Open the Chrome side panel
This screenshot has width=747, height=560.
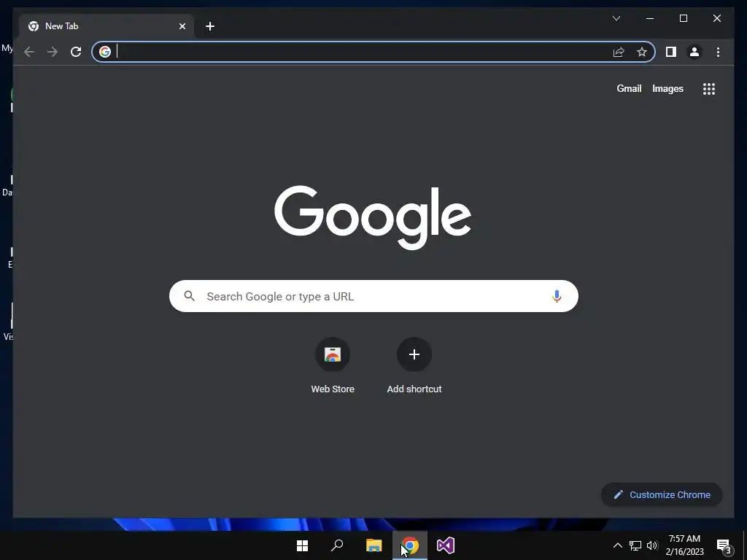point(671,52)
